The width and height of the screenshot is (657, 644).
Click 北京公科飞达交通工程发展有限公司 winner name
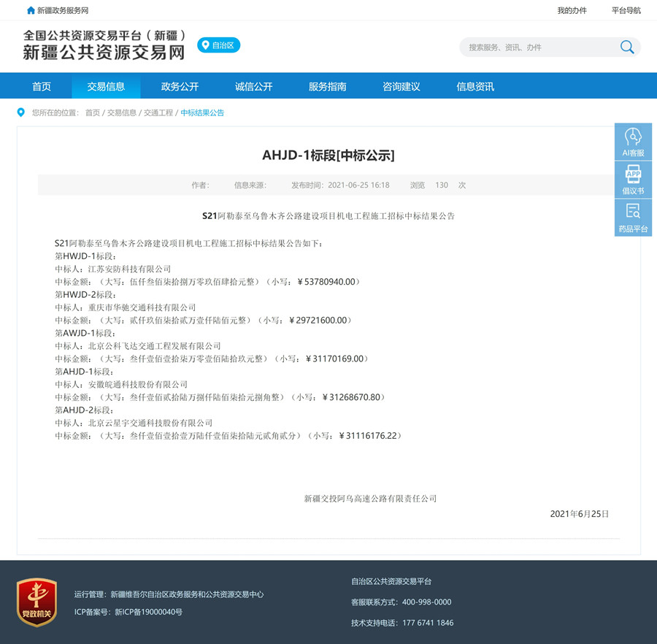[154, 346]
